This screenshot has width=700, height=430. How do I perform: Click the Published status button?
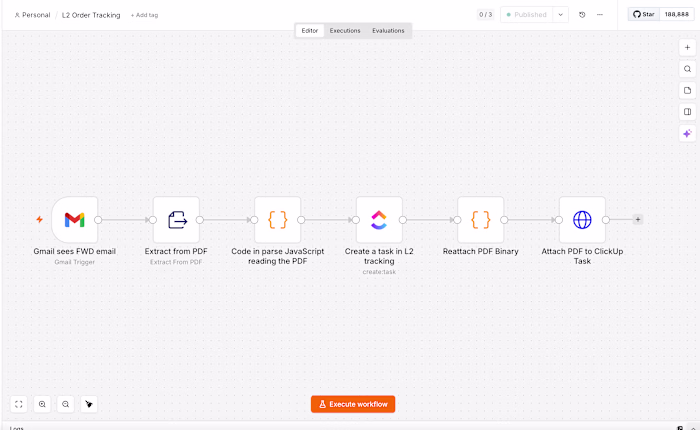(526, 15)
